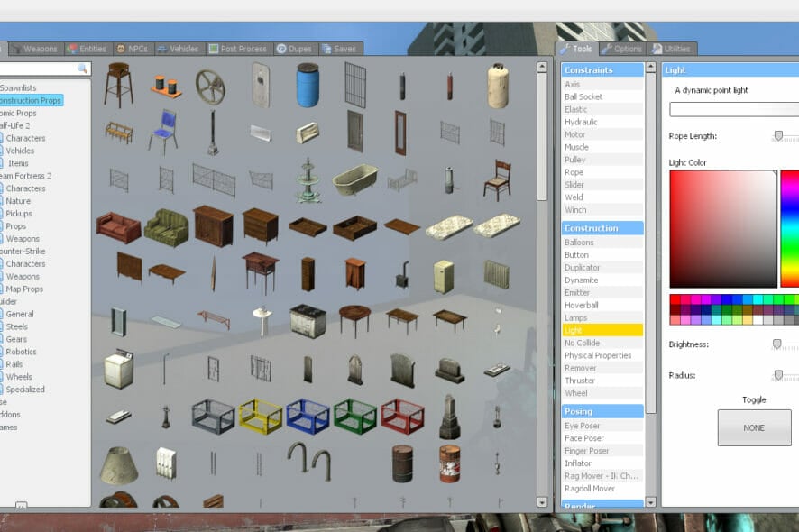Collapse the Construction tool category
This screenshot has width=799, height=532.
point(602,228)
